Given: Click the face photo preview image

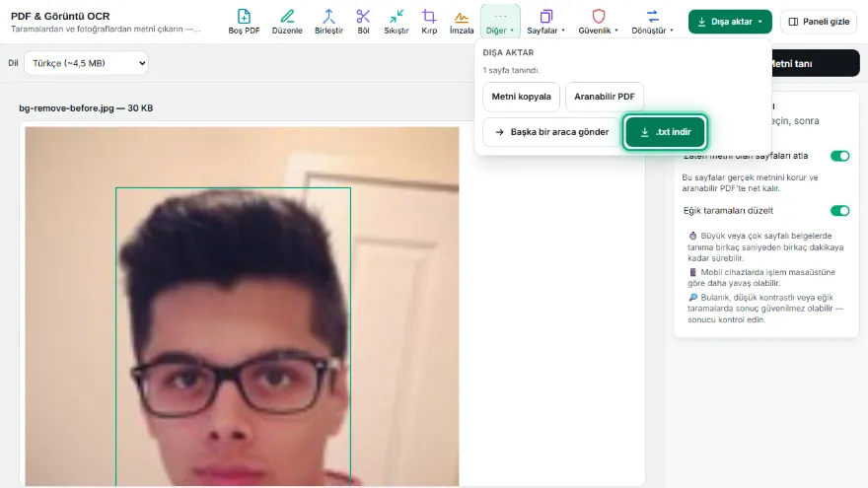Looking at the screenshot, I should 242,306.
